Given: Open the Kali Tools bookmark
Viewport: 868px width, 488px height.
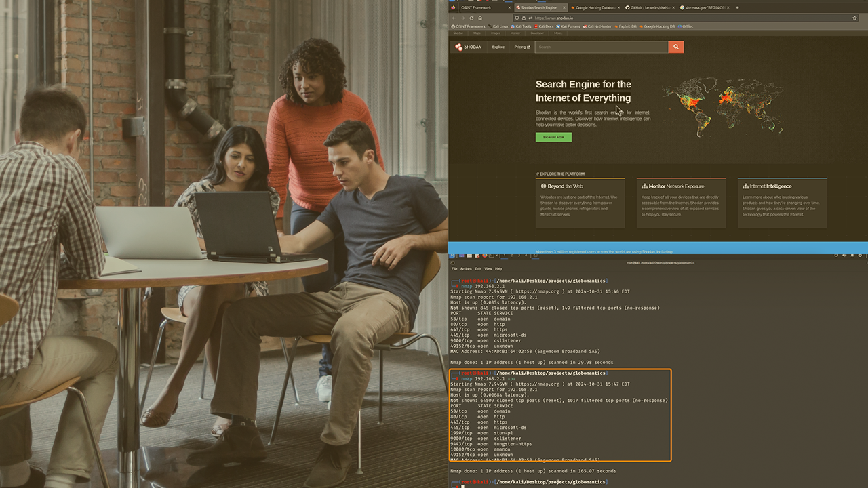Looking at the screenshot, I should point(524,26).
